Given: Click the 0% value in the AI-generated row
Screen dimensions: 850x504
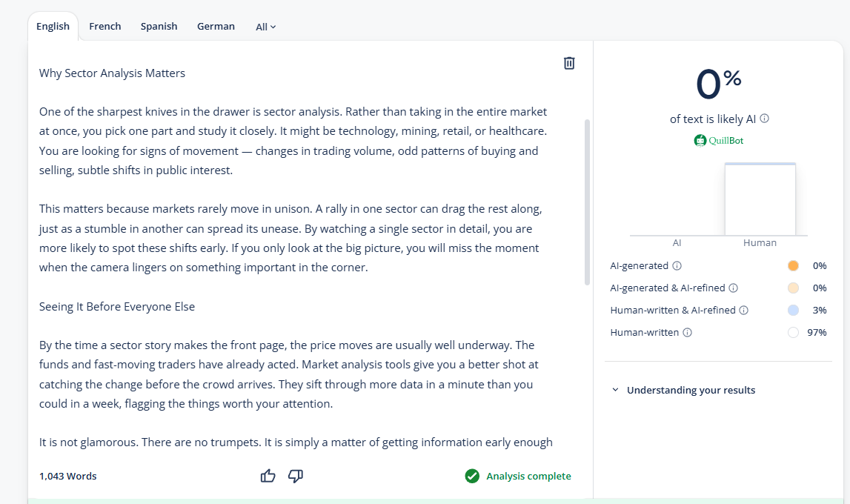Looking at the screenshot, I should click(820, 265).
